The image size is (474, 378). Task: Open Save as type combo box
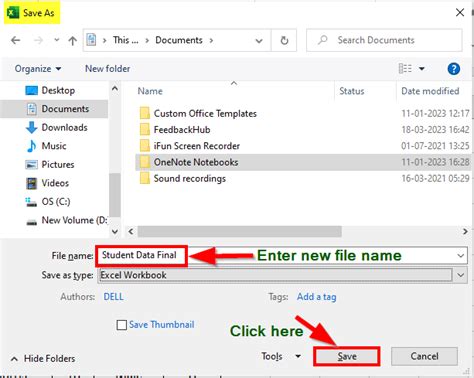pyautogui.click(x=282, y=275)
